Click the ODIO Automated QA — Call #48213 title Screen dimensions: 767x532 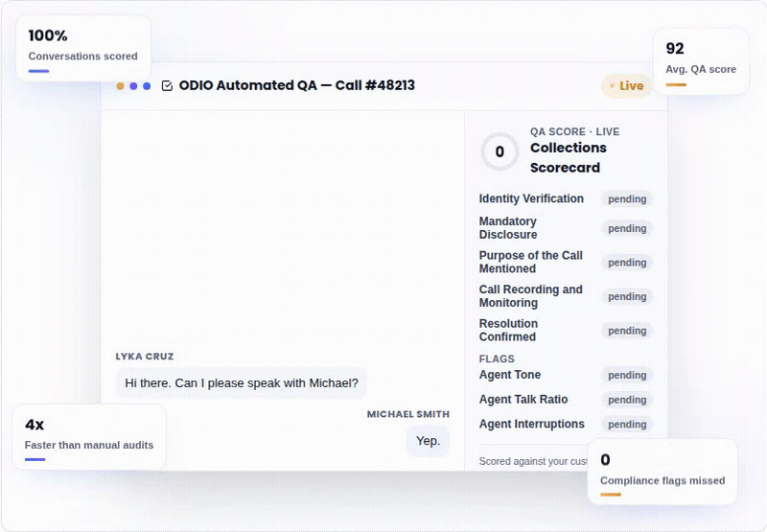pyautogui.click(x=296, y=85)
